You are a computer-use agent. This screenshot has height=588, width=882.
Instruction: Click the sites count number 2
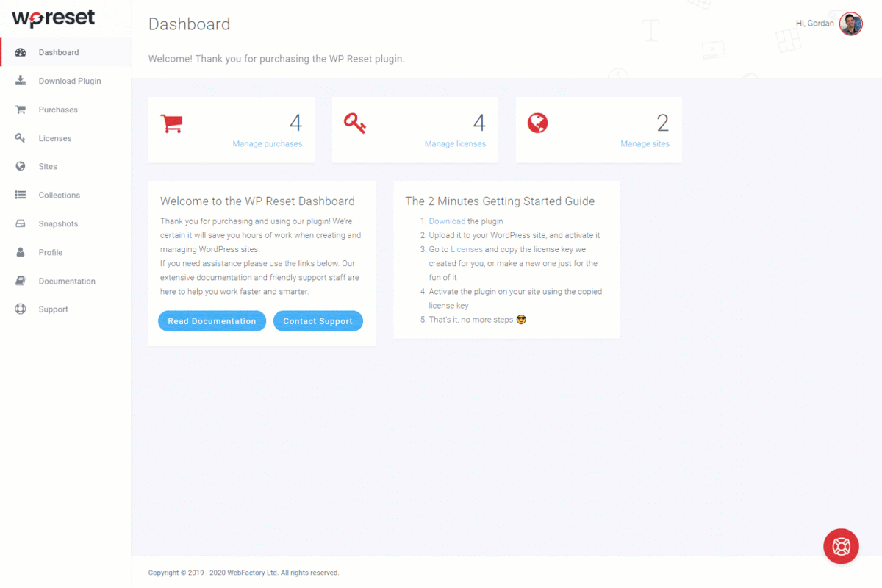pyautogui.click(x=663, y=122)
